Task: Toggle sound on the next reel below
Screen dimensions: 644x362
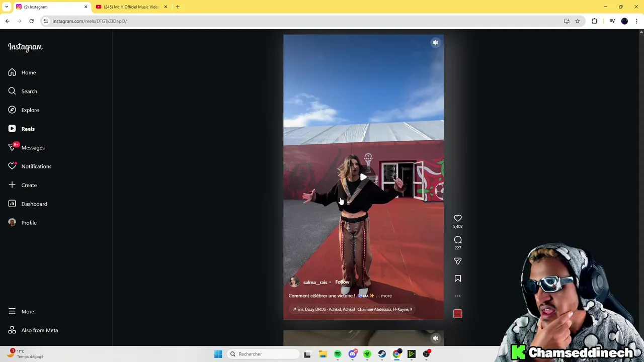Action: coord(436,338)
